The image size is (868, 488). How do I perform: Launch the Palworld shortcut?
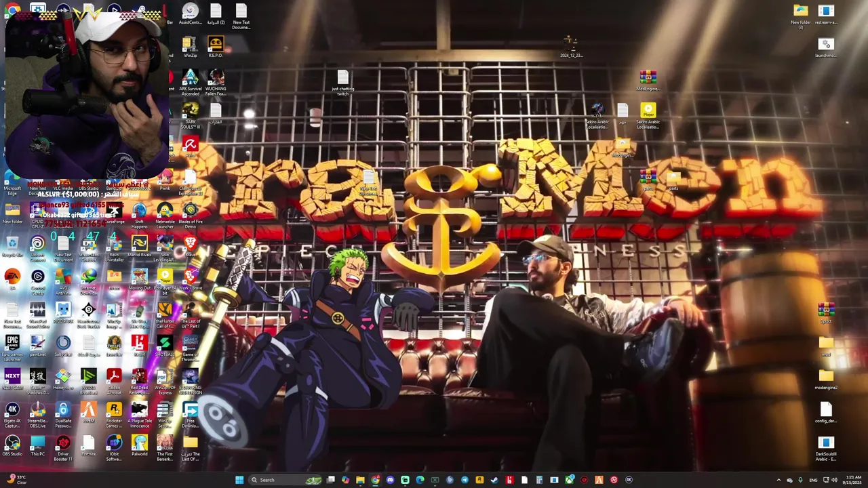click(140, 446)
